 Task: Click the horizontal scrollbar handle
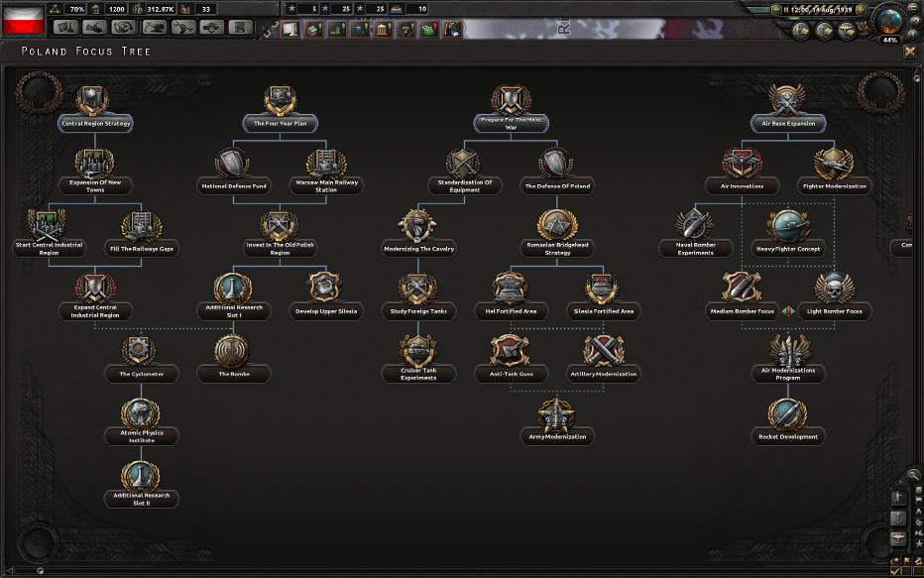pyautogui.click(x=40, y=570)
